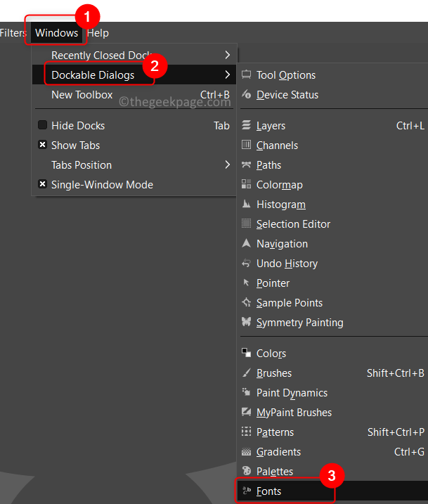Expand Recently Closed Docks submenu arrow
Image resolution: width=428 pixels, height=504 pixels.
(x=228, y=55)
